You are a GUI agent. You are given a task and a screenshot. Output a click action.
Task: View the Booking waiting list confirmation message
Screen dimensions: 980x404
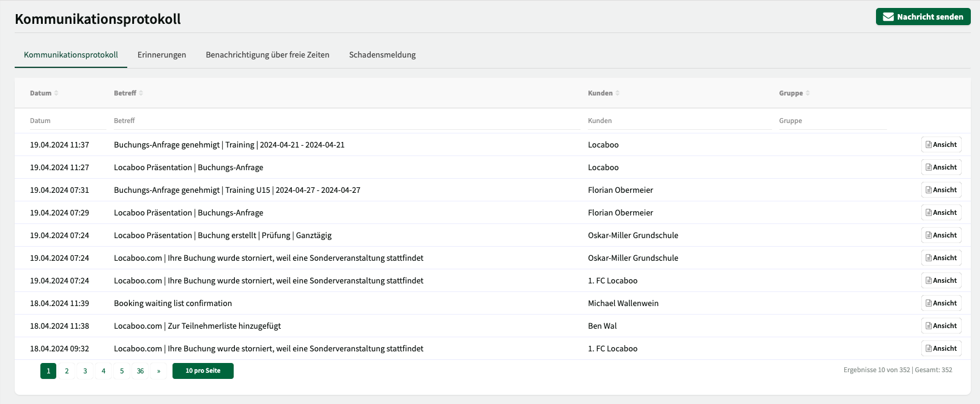(941, 303)
